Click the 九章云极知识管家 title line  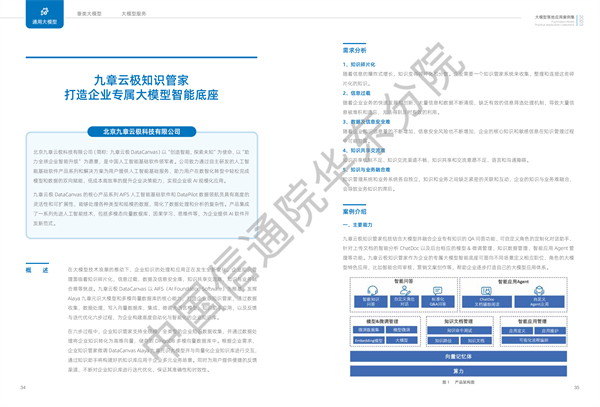coord(141,80)
